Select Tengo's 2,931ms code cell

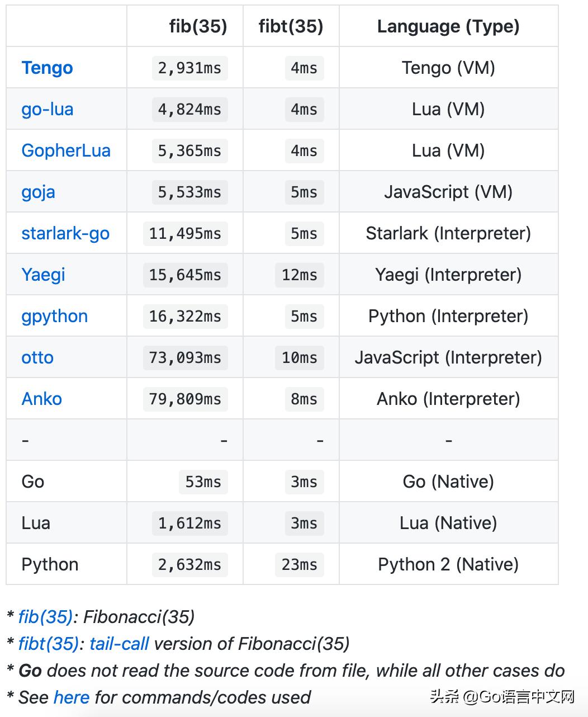click(189, 68)
